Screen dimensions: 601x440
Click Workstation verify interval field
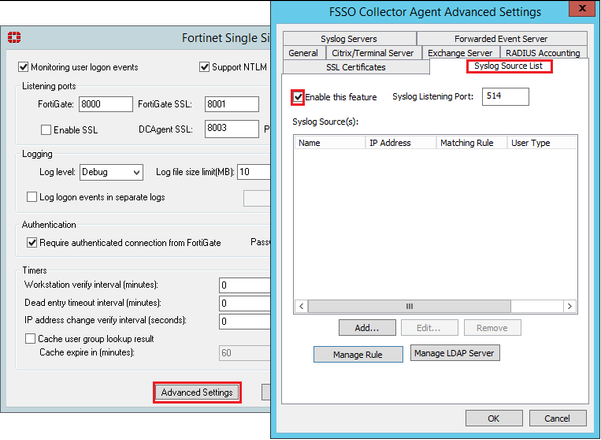click(x=245, y=286)
